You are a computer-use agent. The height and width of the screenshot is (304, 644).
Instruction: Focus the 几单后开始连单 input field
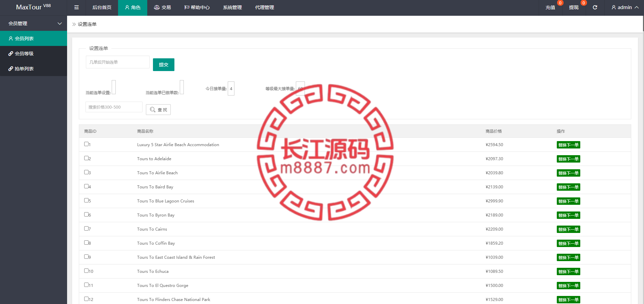[118, 62]
